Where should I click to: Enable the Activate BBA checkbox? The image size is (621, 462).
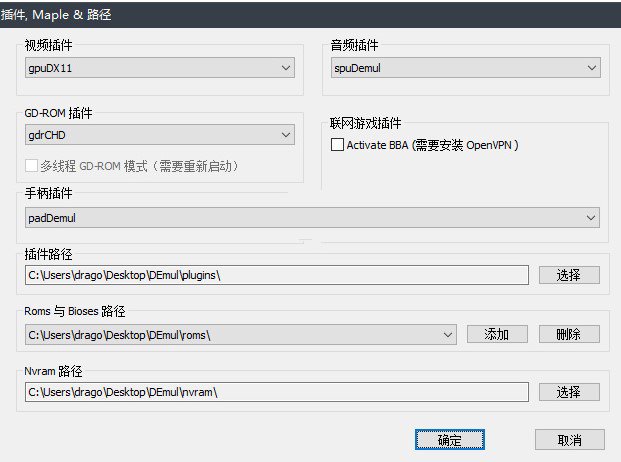click(x=337, y=145)
